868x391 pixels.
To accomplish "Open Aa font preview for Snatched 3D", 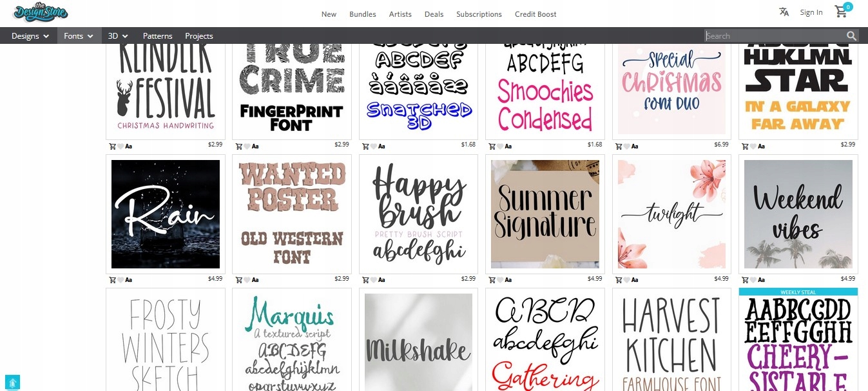I will tap(381, 146).
